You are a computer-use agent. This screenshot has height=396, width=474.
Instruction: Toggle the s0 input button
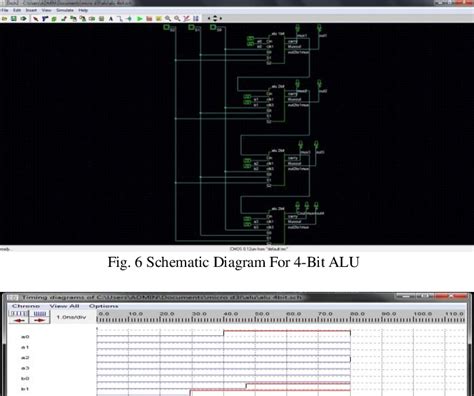click(x=213, y=27)
